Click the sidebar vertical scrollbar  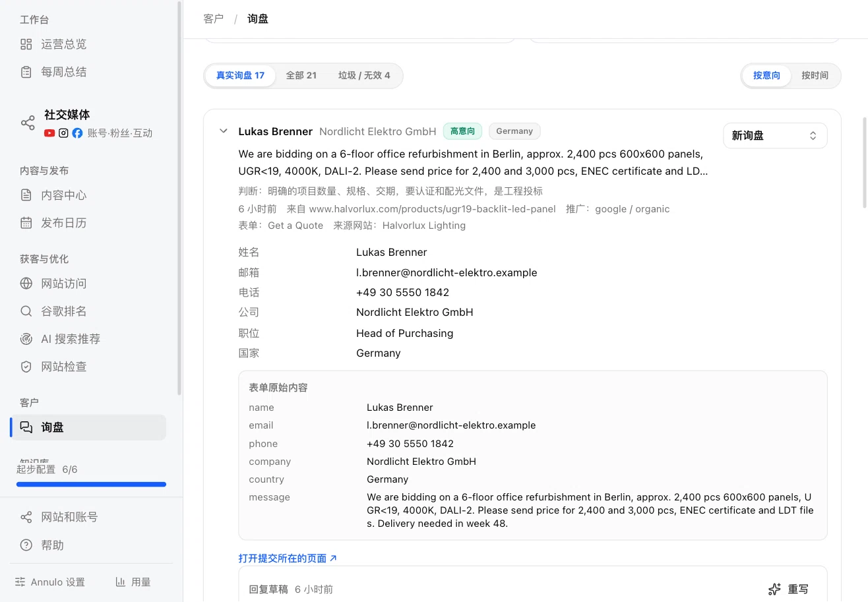[x=179, y=198]
